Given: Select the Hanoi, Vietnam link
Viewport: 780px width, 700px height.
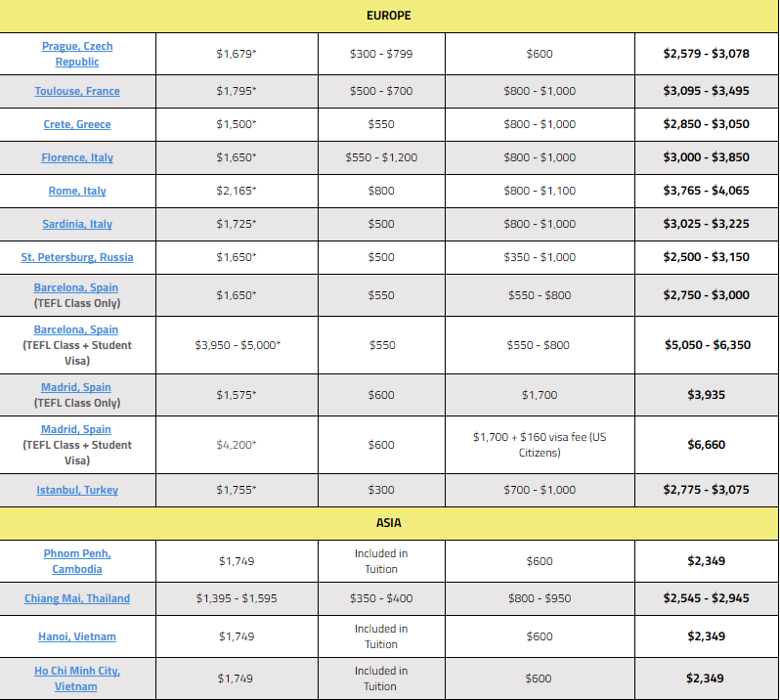Looking at the screenshot, I should click(x=77, y=636).
